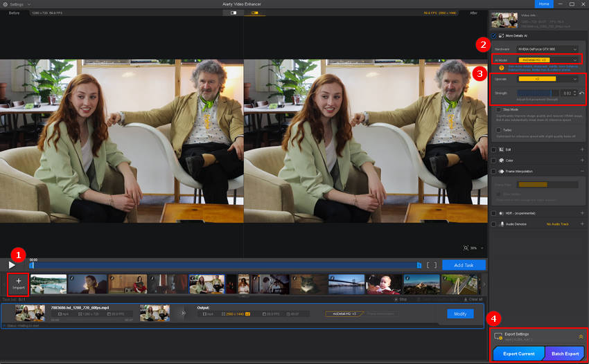589x364 pixels.
Task: Expand the Settings dropdown arrow
Action: [x=29, y=5]
